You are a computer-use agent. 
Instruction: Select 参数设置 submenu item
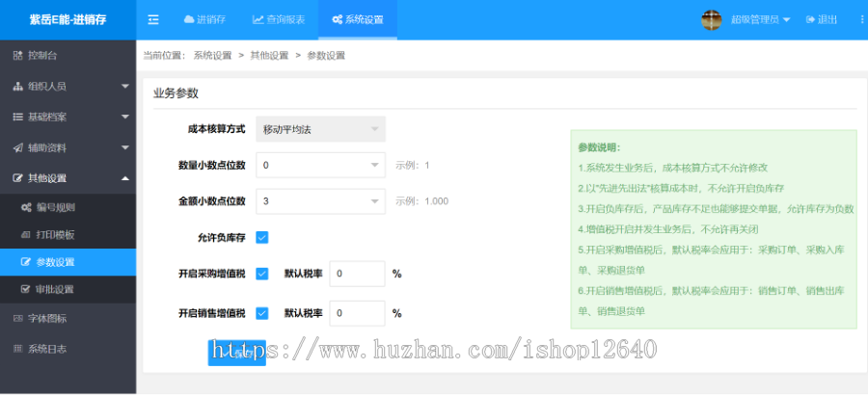click(x=68, y=262)
